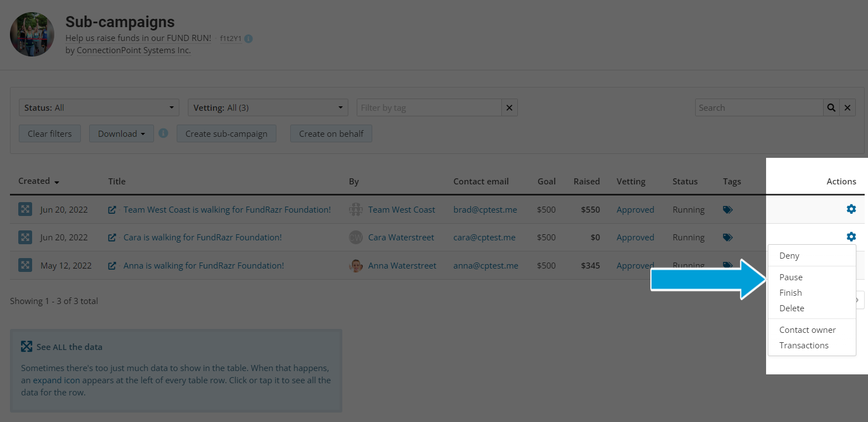Expand the Download dropdown button

[x=121, y=133]
